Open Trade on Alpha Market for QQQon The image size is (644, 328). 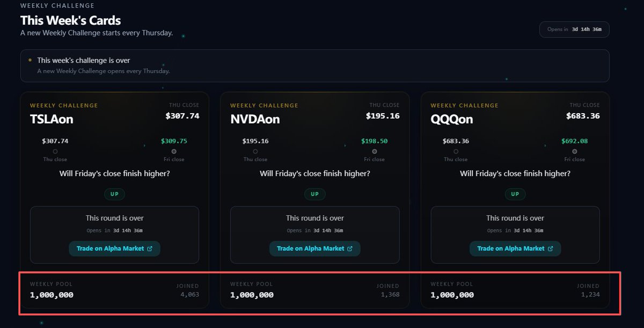coord(515,249)
